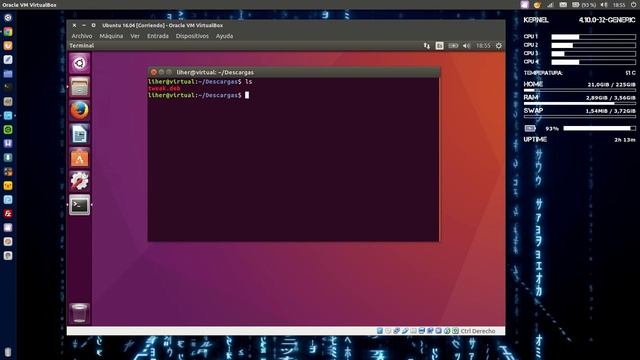Select the Terminal icon in guest launcher
Screen dimensions: 640x360
[79, 205]
